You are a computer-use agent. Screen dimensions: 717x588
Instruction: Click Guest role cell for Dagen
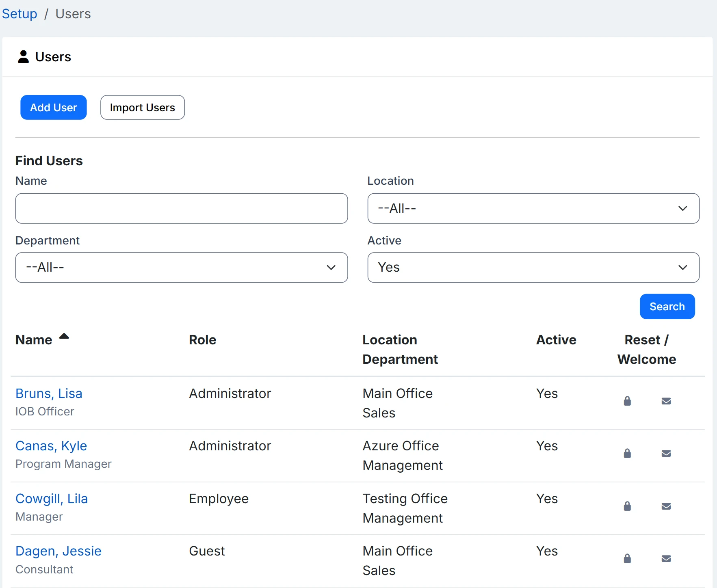(207, 551)
